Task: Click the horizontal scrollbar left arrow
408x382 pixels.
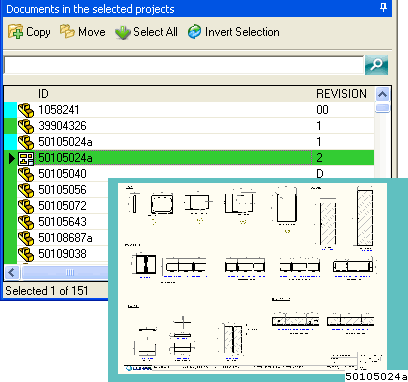Action: [x=12, y=272]
